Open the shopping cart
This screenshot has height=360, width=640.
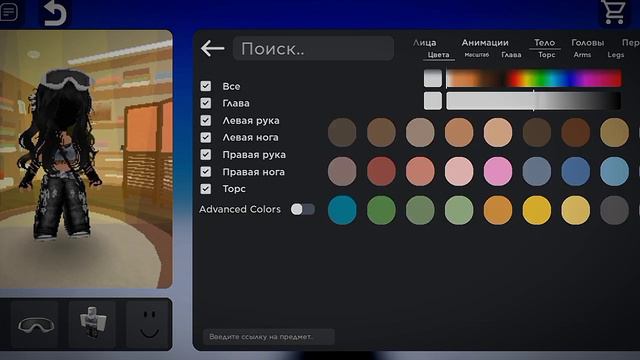(x=613, y=12)
